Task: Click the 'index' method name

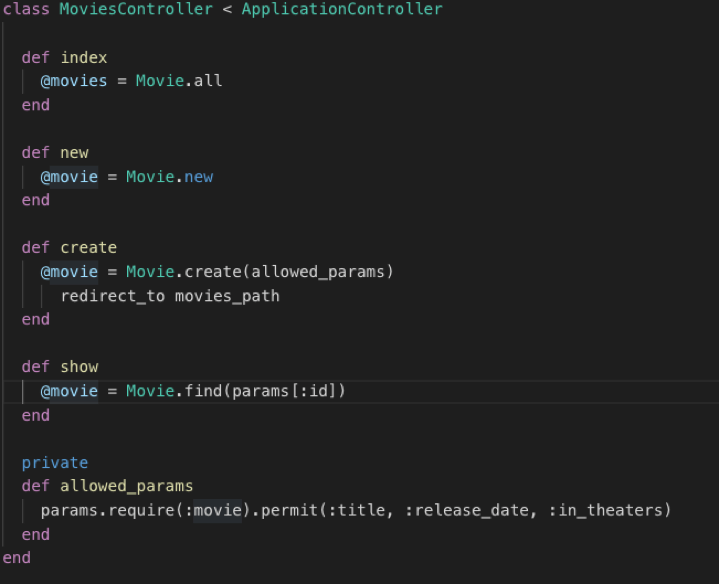Action: [84, 58]
